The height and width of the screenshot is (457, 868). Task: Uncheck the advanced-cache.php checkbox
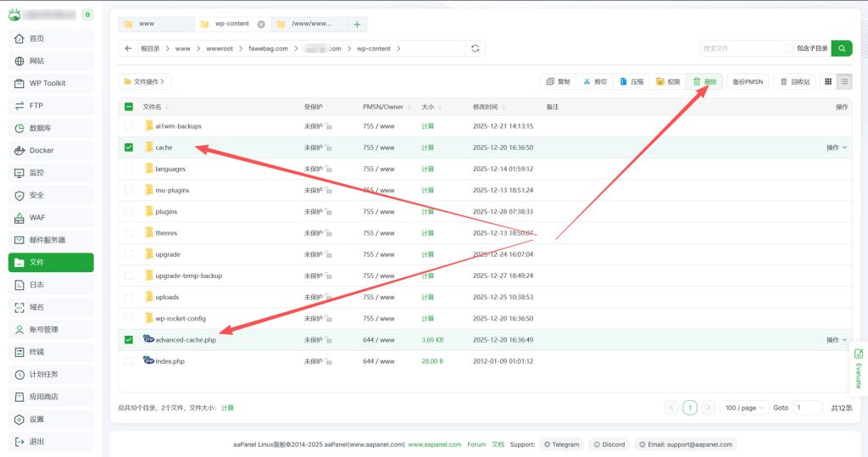[129, 340]
